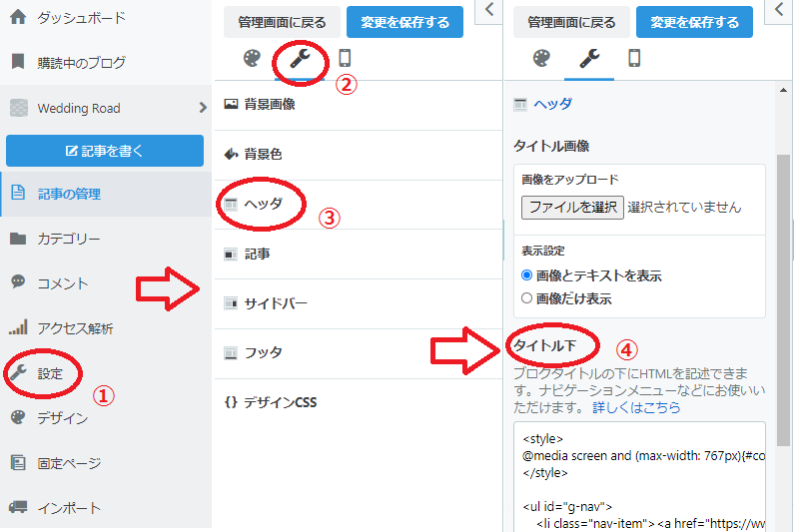Click 変更を保存する in the middle panel
This screenshot has width=794, height=532.
(x=404, y=22)
